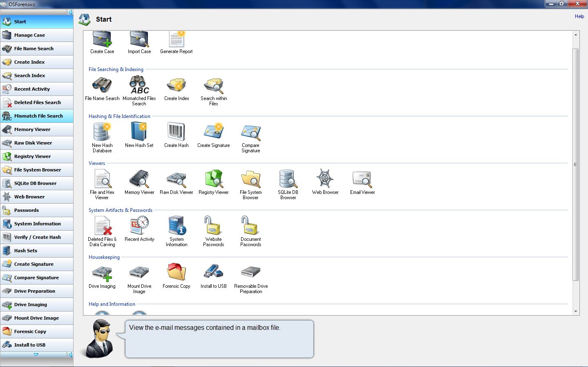Viewport: 588px width, 367px height.
Task: Open File System Browser folder icon in main panel
Action: pos(251,179)
